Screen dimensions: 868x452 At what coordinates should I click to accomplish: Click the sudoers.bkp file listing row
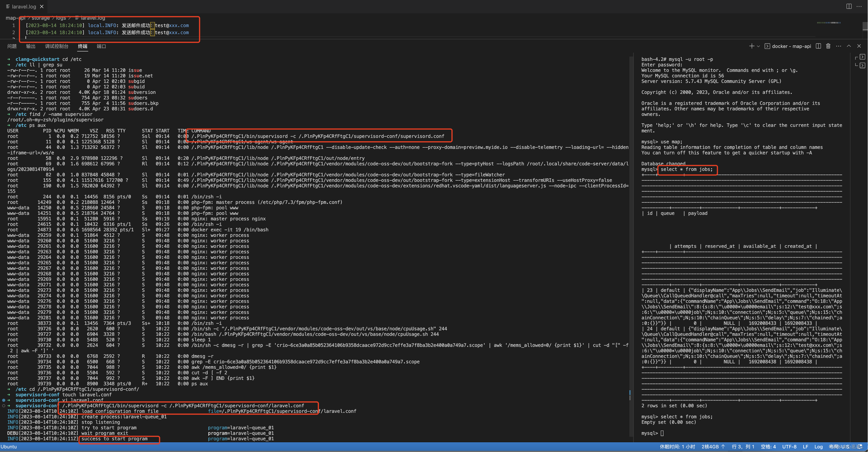tap(83, 103)
